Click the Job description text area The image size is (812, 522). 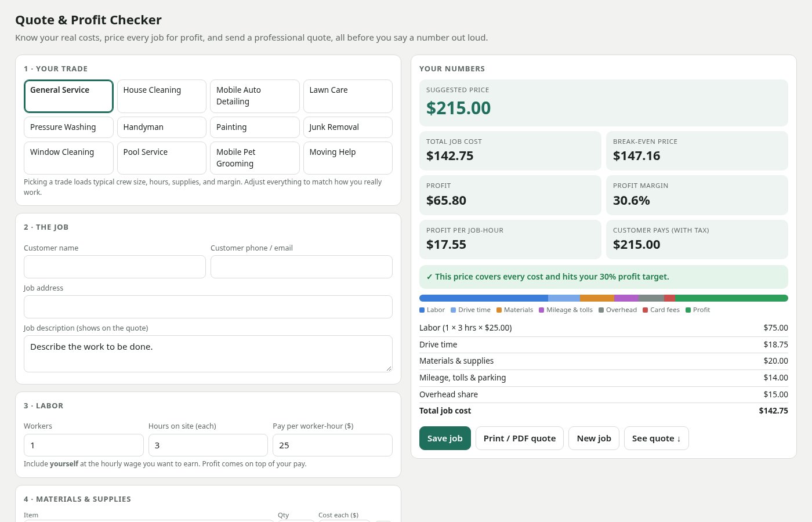pyautogui.click(x=208, y=354)
